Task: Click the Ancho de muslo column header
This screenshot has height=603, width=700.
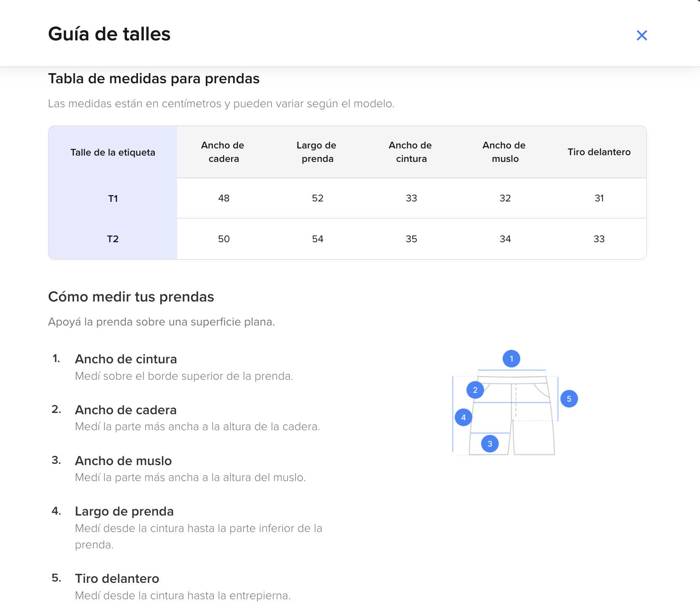Action: [504, 152]
